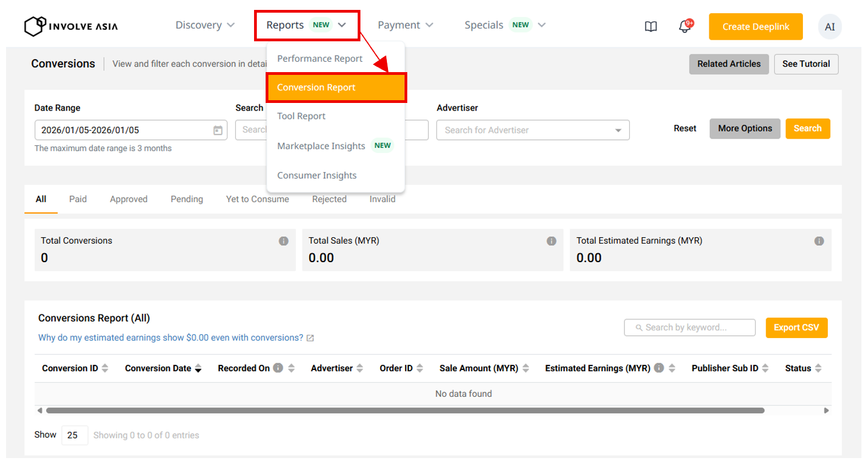Open the knowledge base book icon
Image resolution: width=868 pixels, height=463 pixels.
(651, 26)
